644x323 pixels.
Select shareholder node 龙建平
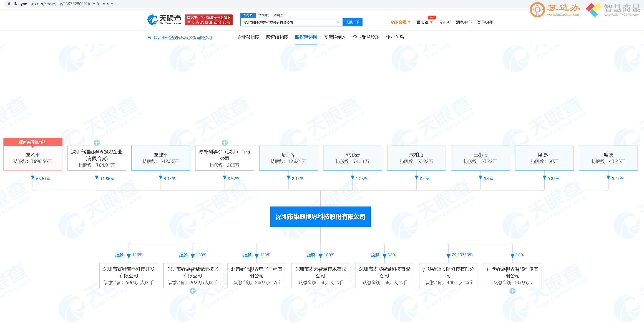pyautogui.click(x=161, y=158)
